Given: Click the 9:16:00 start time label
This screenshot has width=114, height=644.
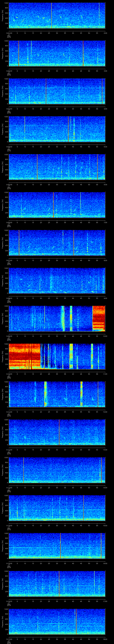Looking at the screenshot, I should tap(9, 601).
